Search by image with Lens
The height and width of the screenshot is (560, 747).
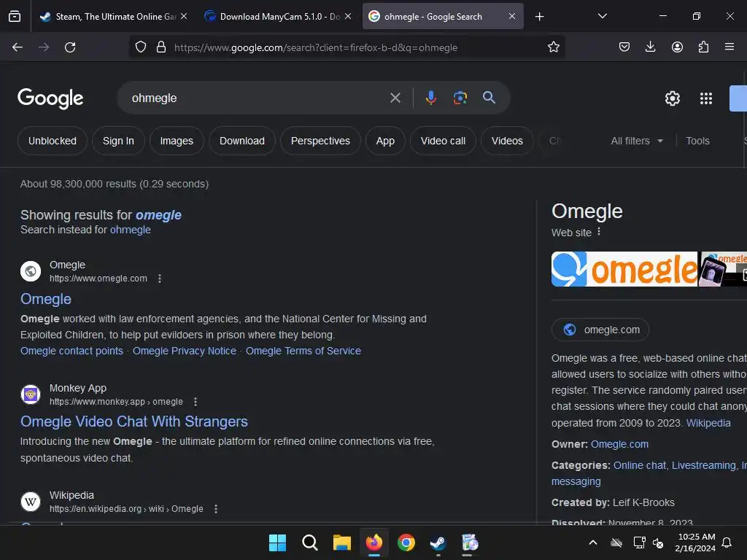tap(460, 98)
